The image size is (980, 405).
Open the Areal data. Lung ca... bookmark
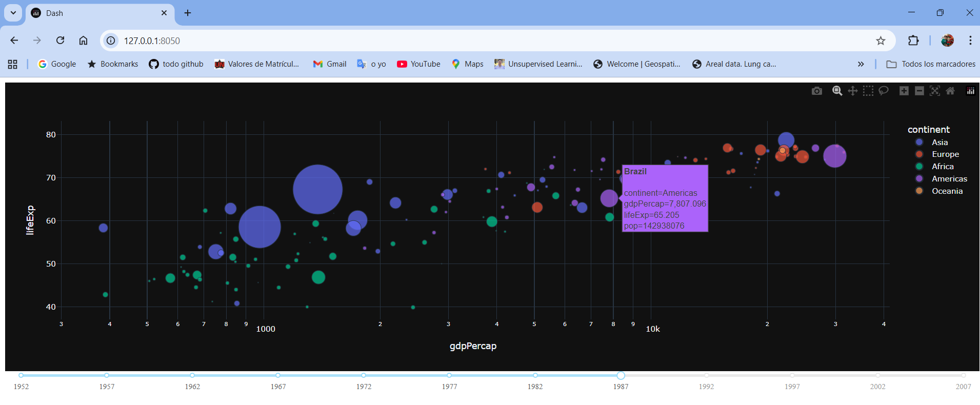point(734,64)
